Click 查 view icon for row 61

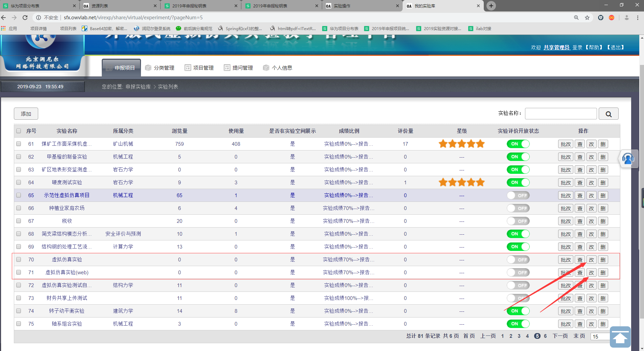click(x=580, y=144)
